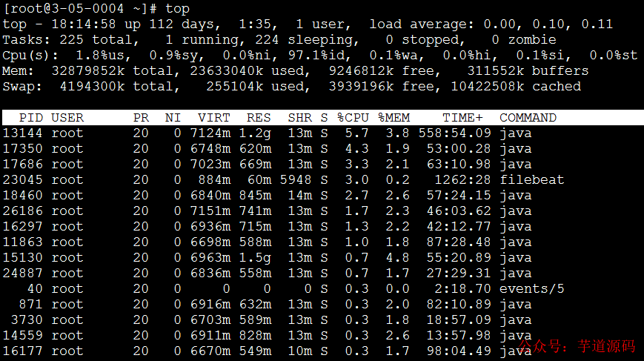Click the VIRT column header

[214, 118]
